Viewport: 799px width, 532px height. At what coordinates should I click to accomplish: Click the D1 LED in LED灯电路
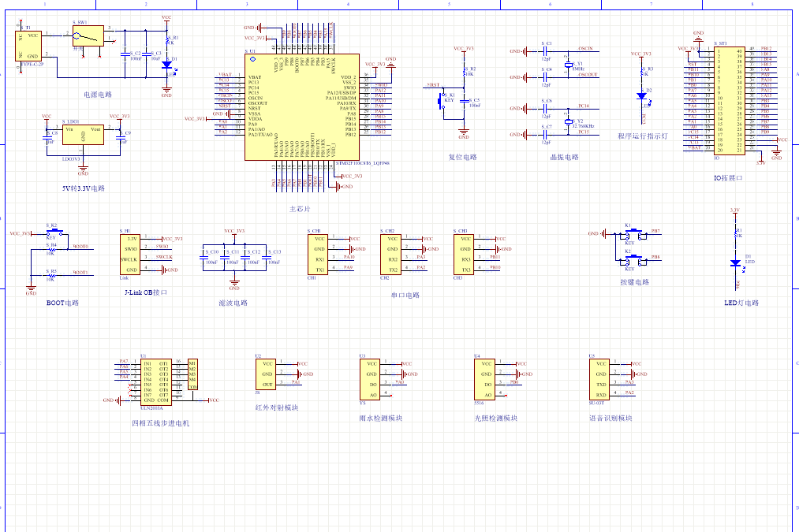point(735,264)
